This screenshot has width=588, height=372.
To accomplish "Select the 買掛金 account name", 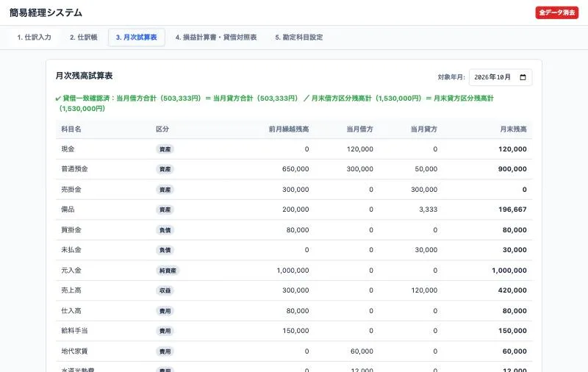I will click(x=71, y=230).
